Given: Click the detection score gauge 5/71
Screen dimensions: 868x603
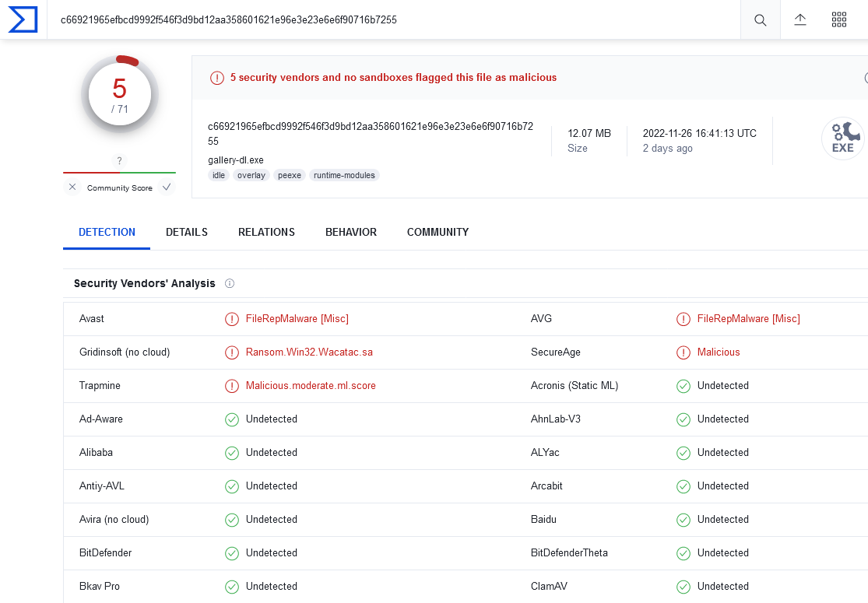Looking at the screenshot, I should pyautogui.click(x=120, y=94).
